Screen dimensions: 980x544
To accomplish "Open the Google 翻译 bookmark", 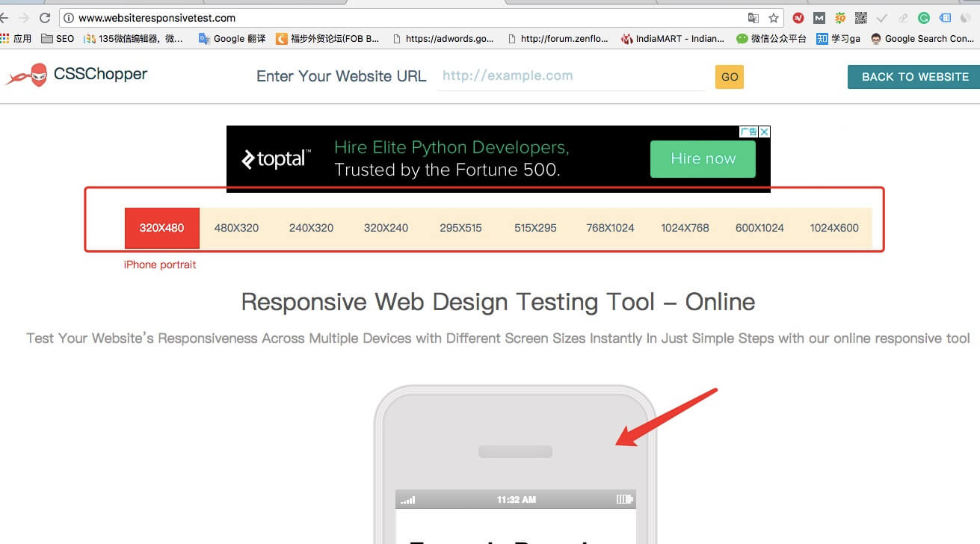I will tap(232, 39).
